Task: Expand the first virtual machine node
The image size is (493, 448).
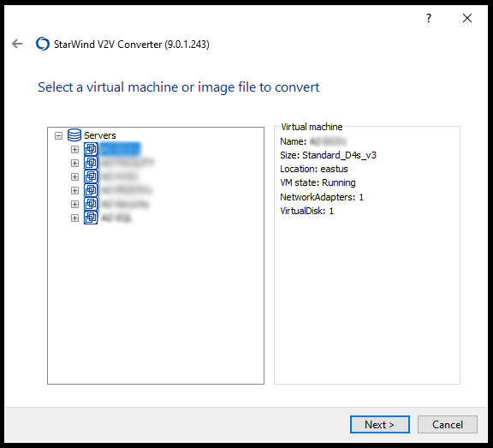Action: 74,149
